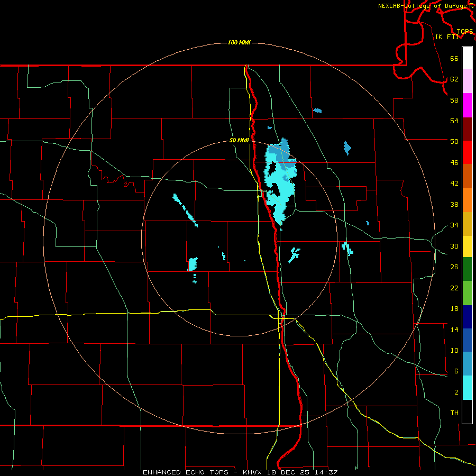The width and height of the screenshot is (476, 476).
Task: Click the dark red 54 kft legend swatch
Action: point(467,129)
